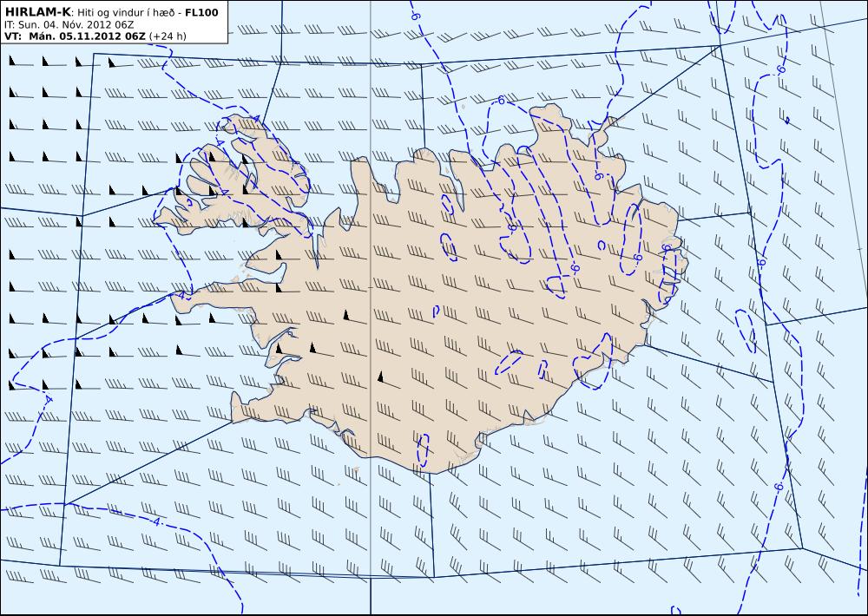Select the (+24 h) forecast offset text
The image size is (868, 616).
(x=168, y=36)
